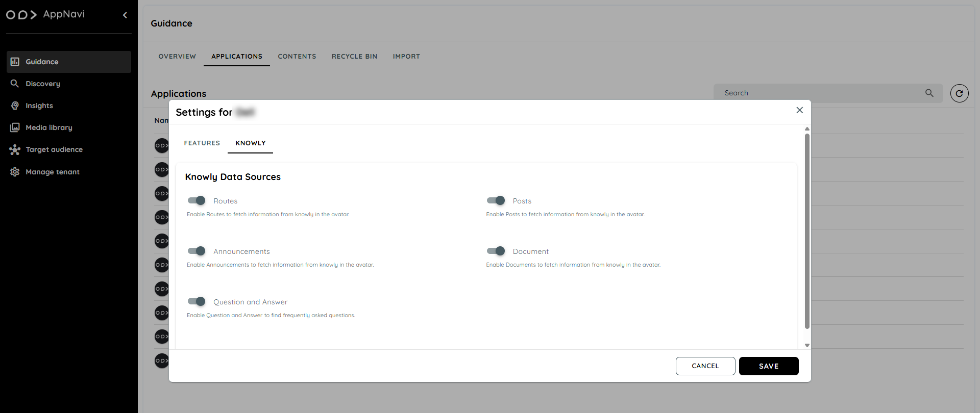Screen dimensions: 980x413
Task: Click the Manage tenant gear icon
Action: click(x=15, y=172)
